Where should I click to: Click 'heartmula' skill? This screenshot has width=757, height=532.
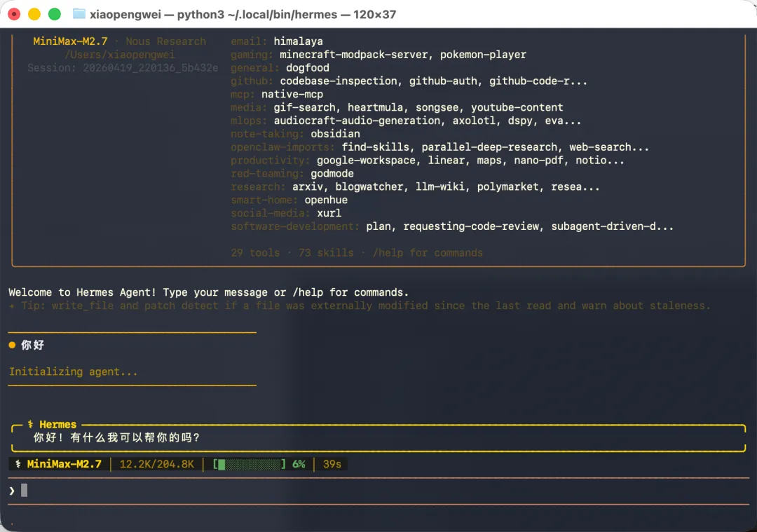[375, 107]
